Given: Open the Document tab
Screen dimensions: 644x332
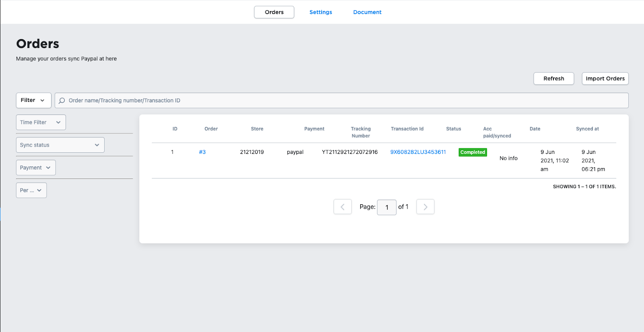Looking at the screenshot, I should pyautogui.click(x=367, y=12).
